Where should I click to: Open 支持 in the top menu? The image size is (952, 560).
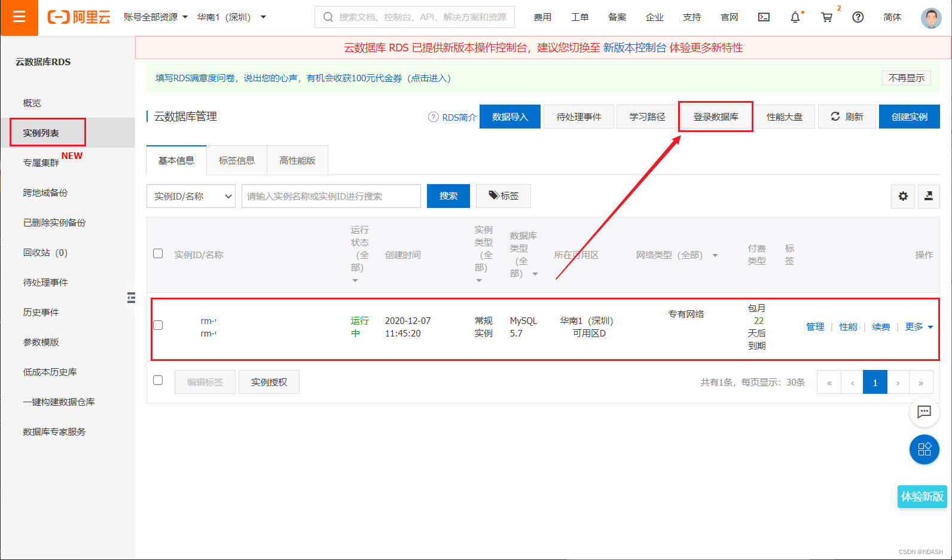point(692,17)
